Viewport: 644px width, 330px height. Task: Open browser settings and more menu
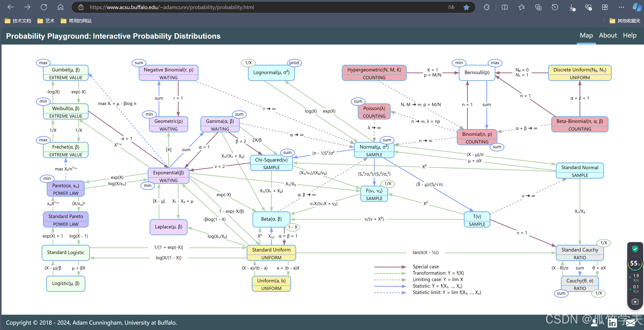(621, 7)
